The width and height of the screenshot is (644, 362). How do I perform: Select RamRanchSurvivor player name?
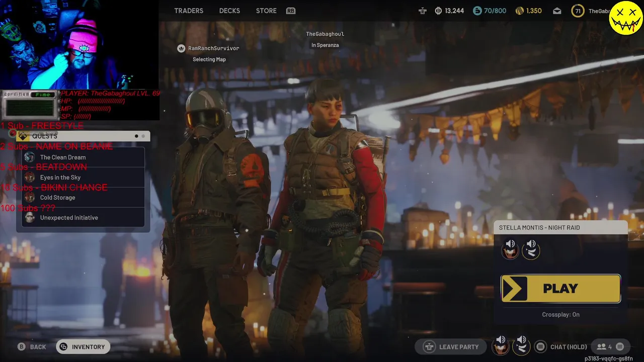coord(213,48)
